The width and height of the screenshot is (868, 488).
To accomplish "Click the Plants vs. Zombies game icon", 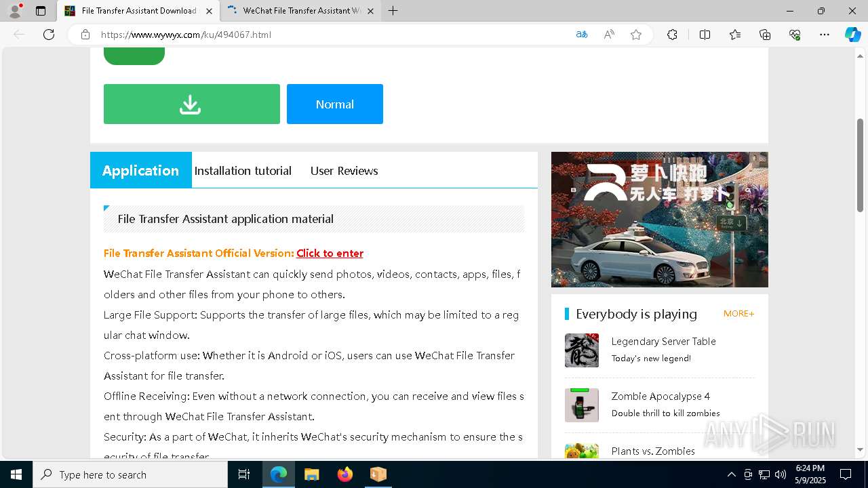I will pyautogui.click(x=582, y=451).
